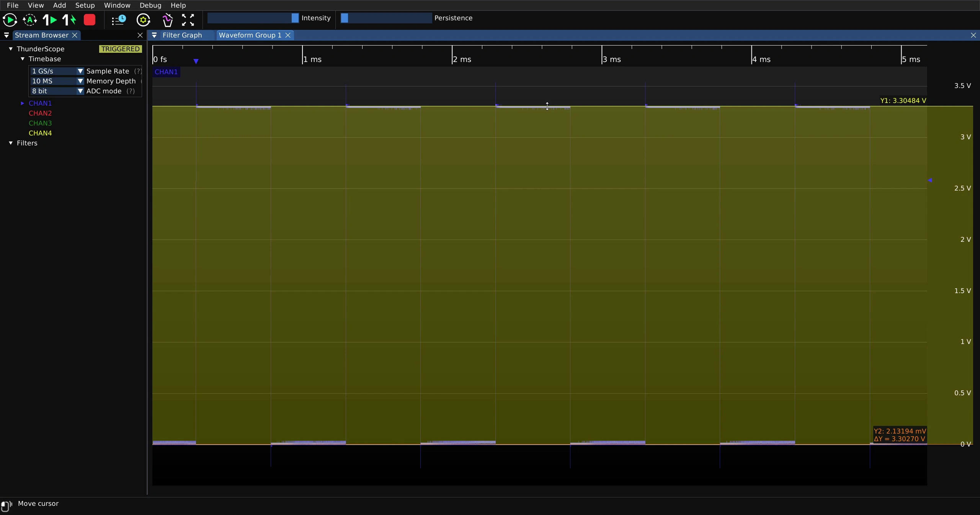Collapse the Filters tree node
The height and width of the screenshot is (515, 980).
(11, 143)
